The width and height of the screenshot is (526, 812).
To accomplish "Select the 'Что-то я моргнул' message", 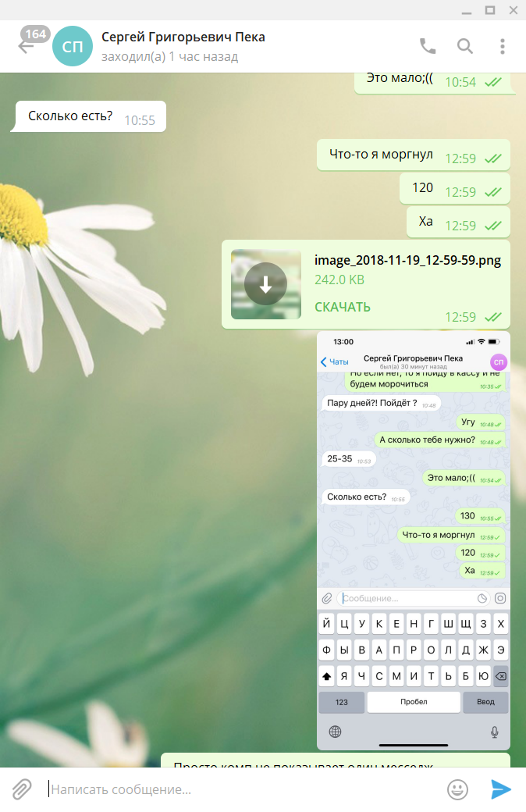I will [413, 155].
